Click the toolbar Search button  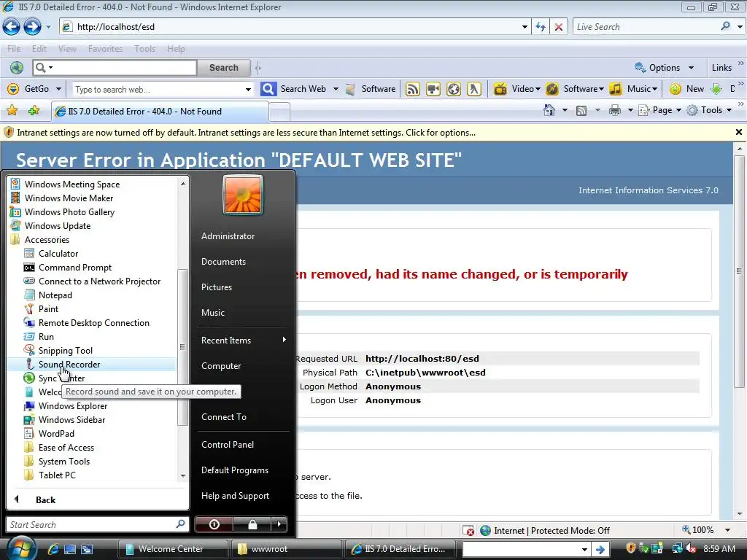(x=223, y=68)
